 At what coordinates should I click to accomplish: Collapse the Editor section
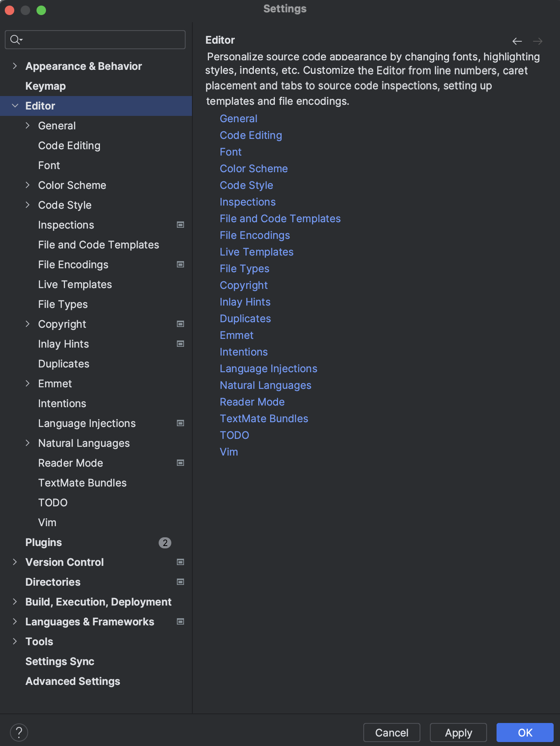(x=15, y=106)
